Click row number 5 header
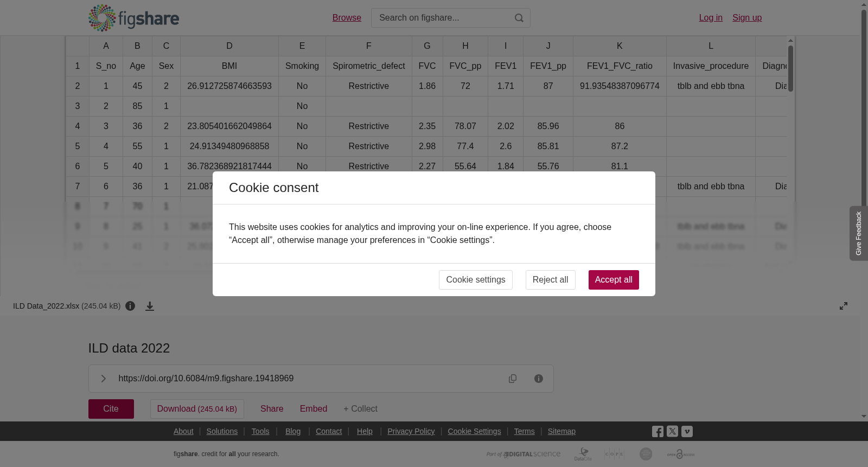Image resolution: width=868 pixels, height=467 pixels. [78, 146]
